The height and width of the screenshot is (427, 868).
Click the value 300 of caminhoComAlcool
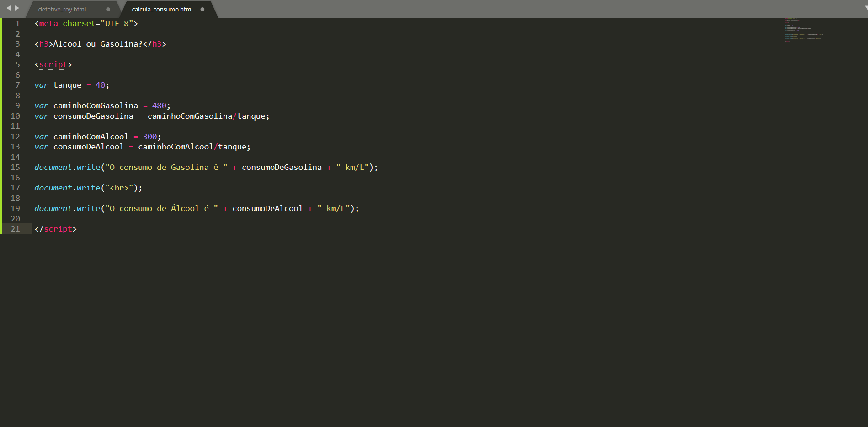tap(149, 137)
